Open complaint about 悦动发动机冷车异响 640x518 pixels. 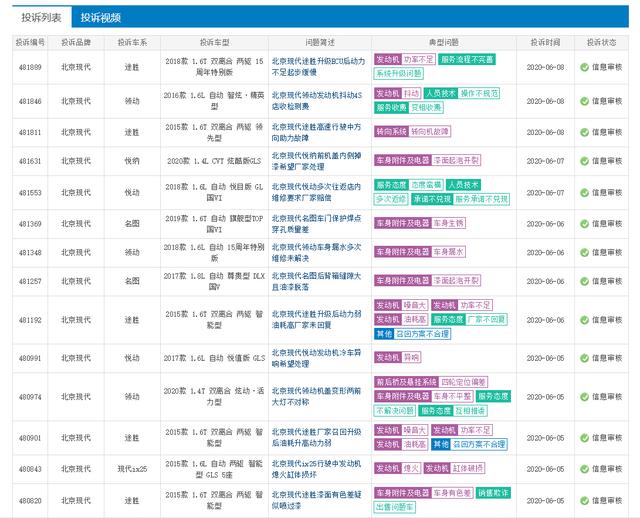(316, 358)
